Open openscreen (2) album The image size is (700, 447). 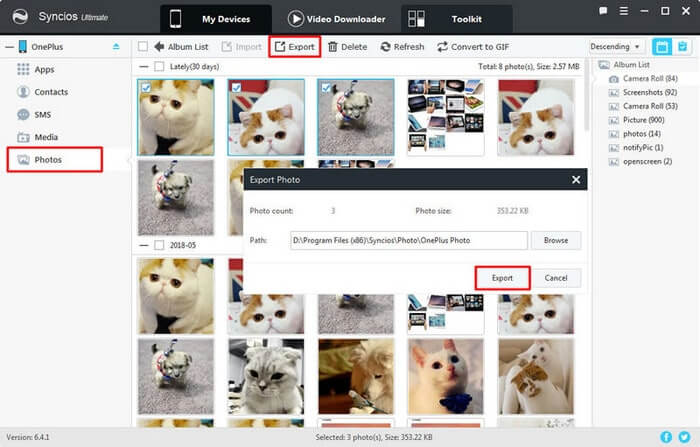640,161
